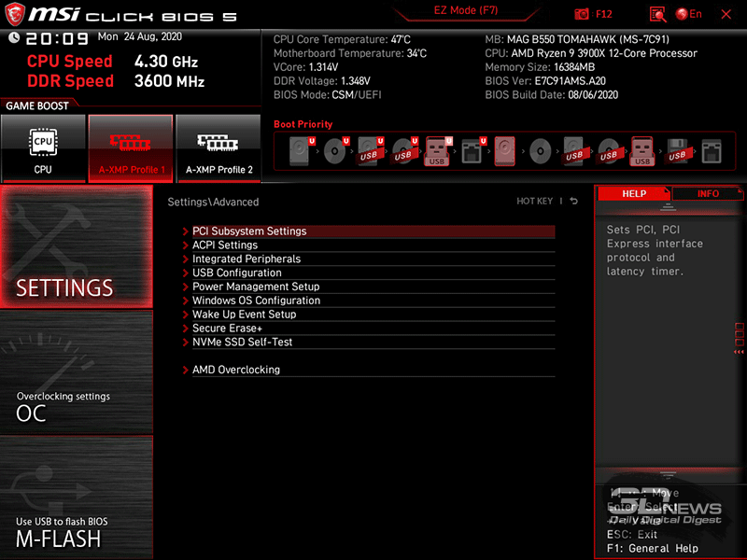Select the last legacy network boot icon
Screen dimensions: 747x560
712,151
